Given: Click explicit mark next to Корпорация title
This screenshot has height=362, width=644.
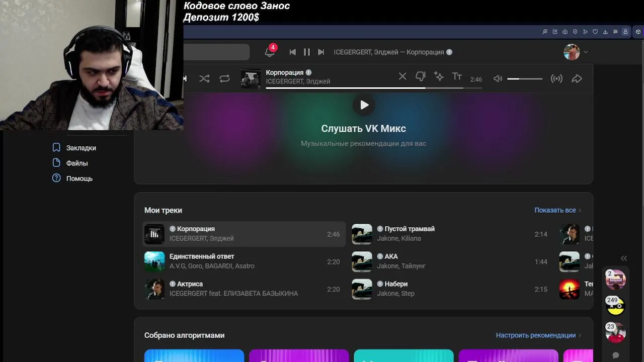Looking at the screenshot, I should [308, 72].
